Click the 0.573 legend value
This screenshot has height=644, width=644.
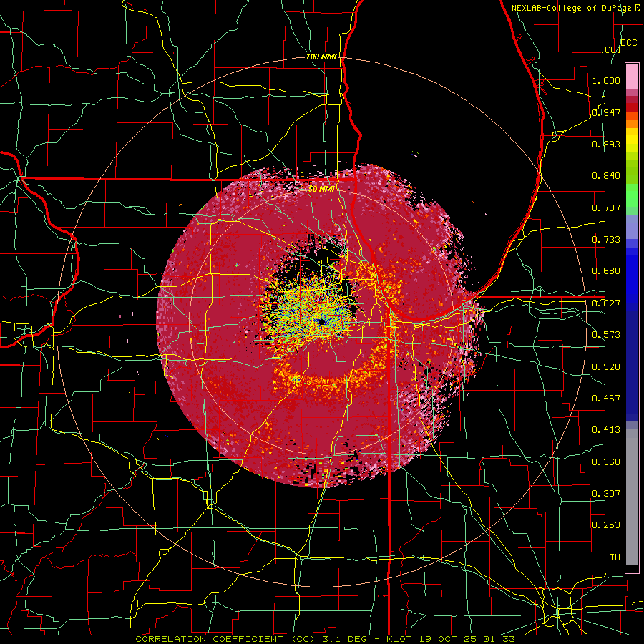[x=606, y=335]
